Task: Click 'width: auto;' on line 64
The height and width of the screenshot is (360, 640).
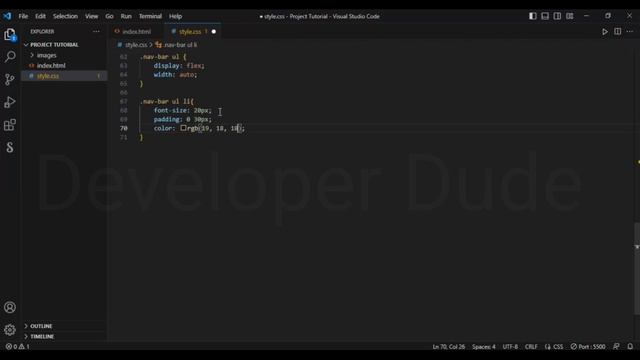Action: click(x=176, y=75)
